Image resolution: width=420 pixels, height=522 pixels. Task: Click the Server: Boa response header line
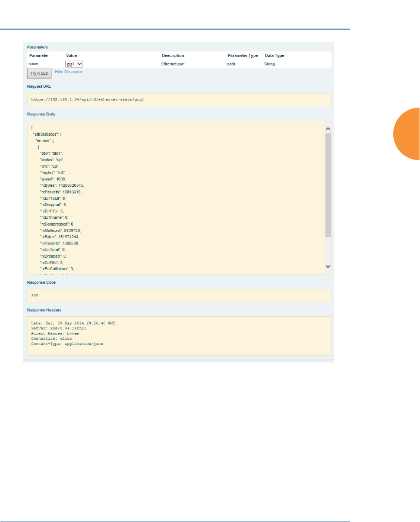pos(59,328)
